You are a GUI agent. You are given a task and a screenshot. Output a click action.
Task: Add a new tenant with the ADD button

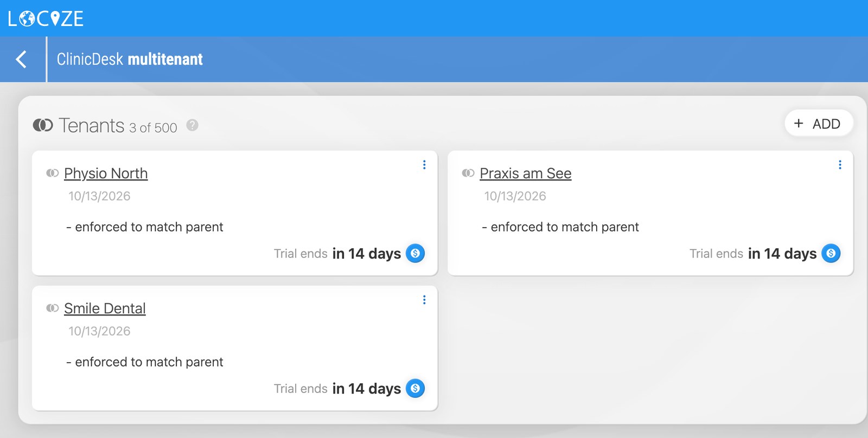(x=819, y=124)
